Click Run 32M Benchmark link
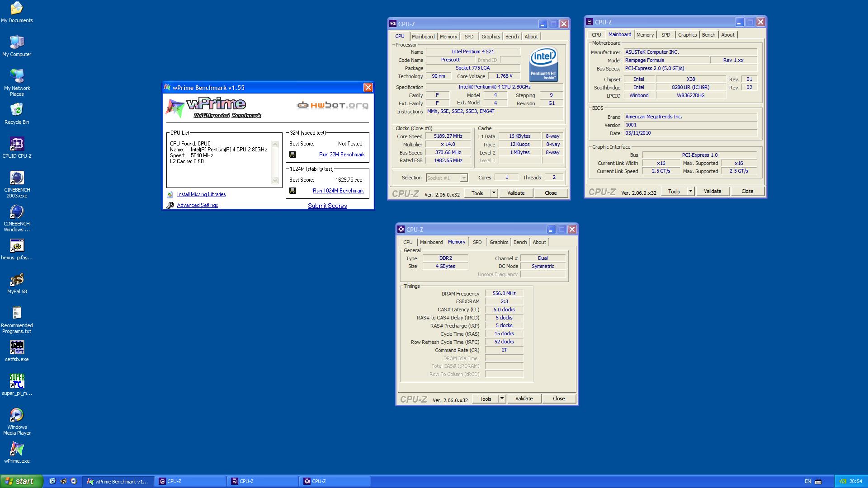The width and height of the screenshot is (868, 488). point(342,155)
